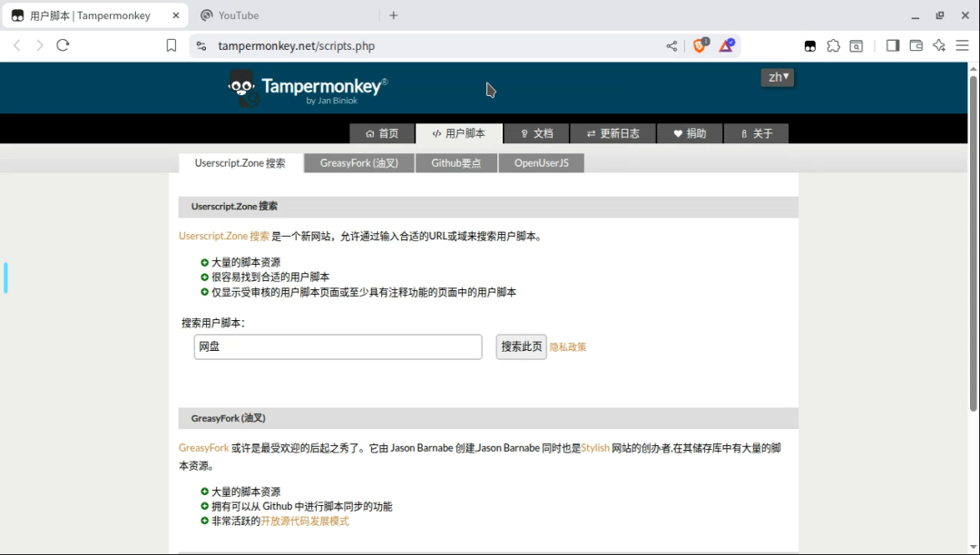This screenshot has height=555, width=980.
Task: Bookmark this page with the bookmark icon
Action: pyautogui.click(x=171, y=45)
